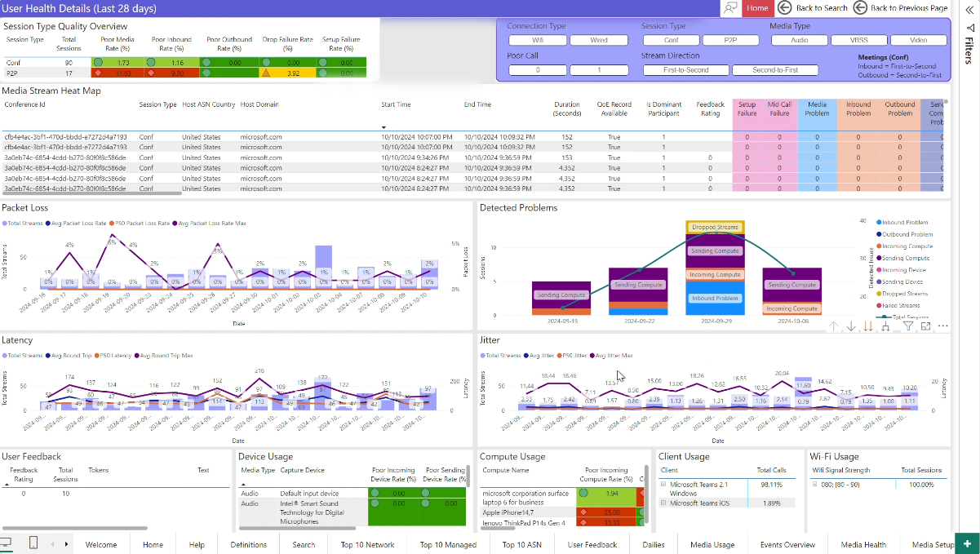The image size is (980, 554).
Task: Expand the Wi-Fi strength 080 row
Action: click(814, 485)
